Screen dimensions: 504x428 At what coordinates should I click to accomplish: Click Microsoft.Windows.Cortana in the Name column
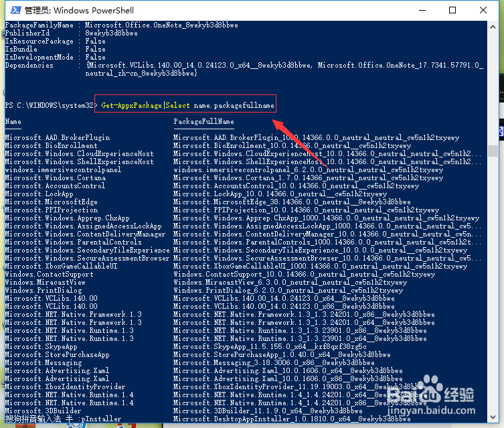[x=56, y=177]
